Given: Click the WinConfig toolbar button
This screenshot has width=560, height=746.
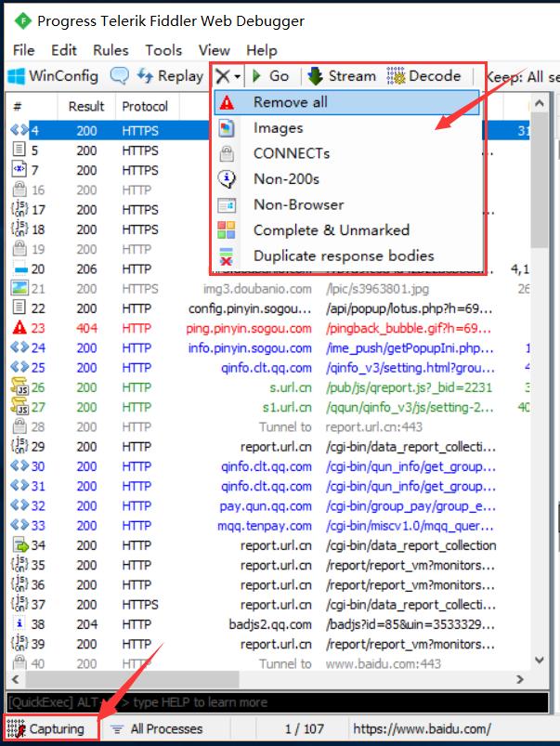Looking at the screenshot, I should (x=53, y=76).
